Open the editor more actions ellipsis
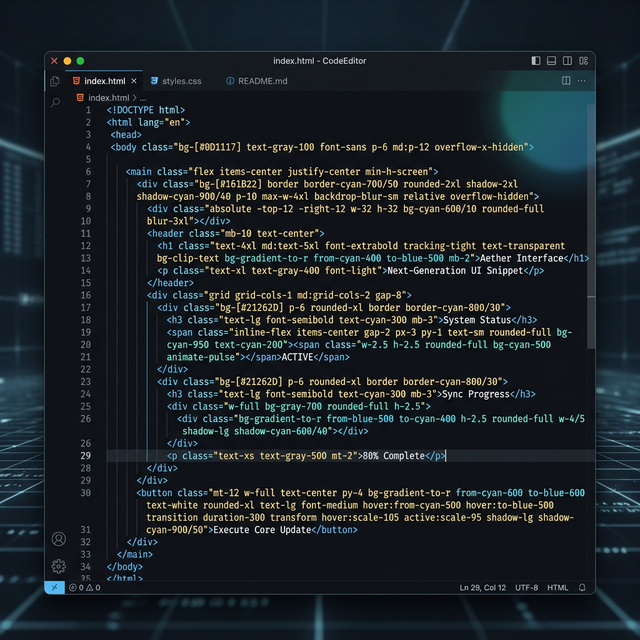Screen dimensions: 640x640 582,81
